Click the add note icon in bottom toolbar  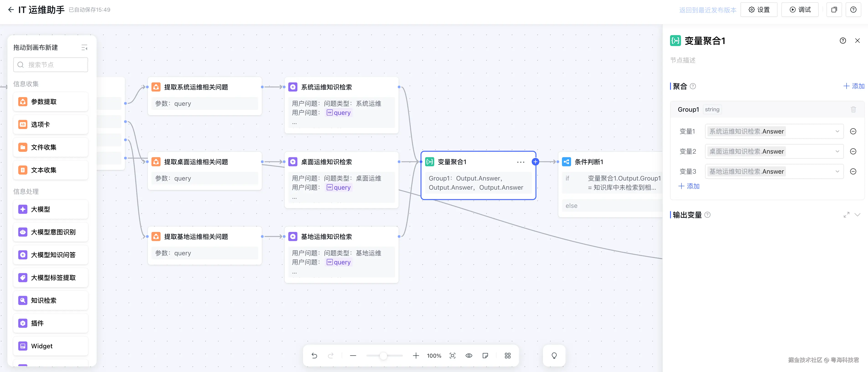(x=485, y=356)
